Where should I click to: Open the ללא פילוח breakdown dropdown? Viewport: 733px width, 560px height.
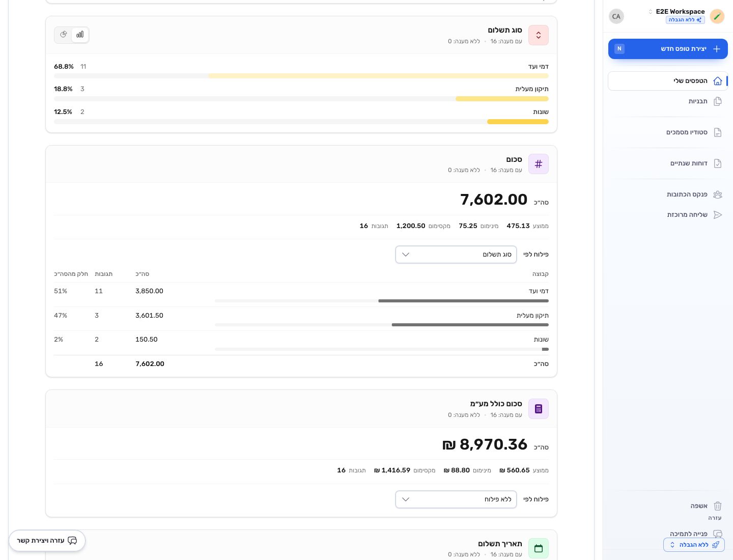(x=456, y=499)
